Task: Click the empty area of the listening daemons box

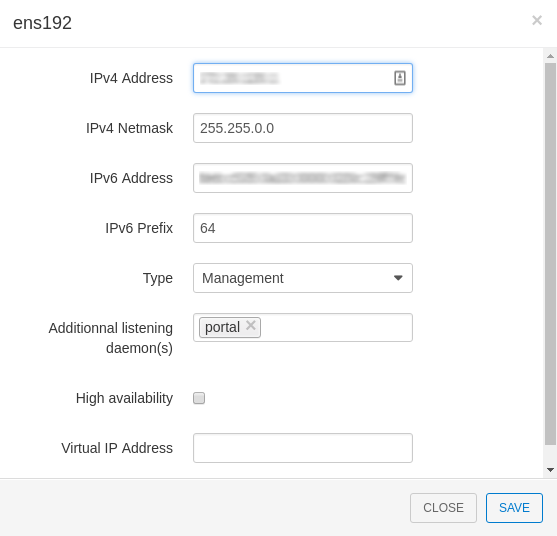Action: [x=336, y=327]
